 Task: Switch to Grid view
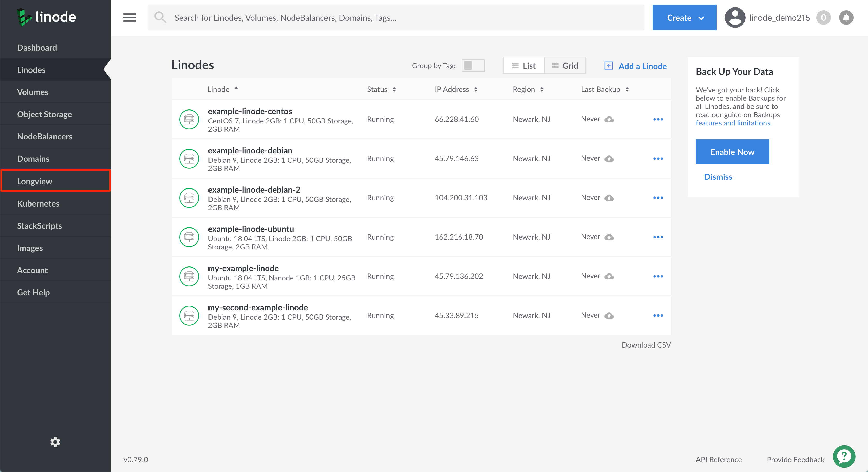coord(565,65)
